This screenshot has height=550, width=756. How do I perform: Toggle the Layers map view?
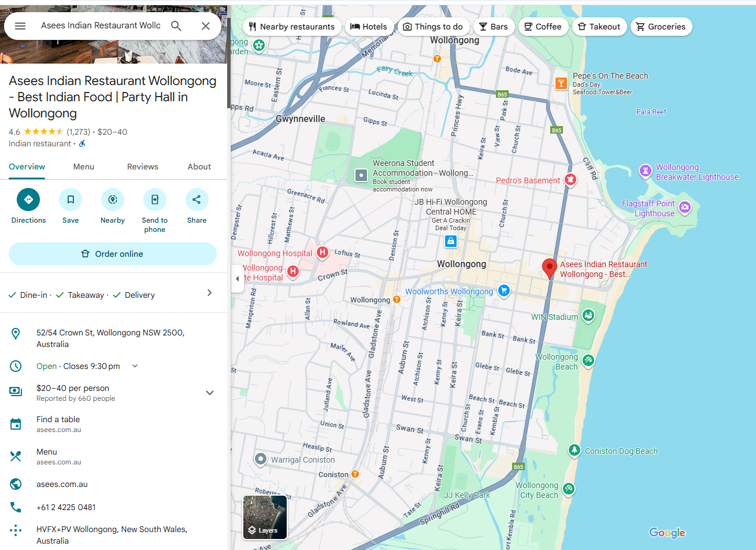point(265,517)
